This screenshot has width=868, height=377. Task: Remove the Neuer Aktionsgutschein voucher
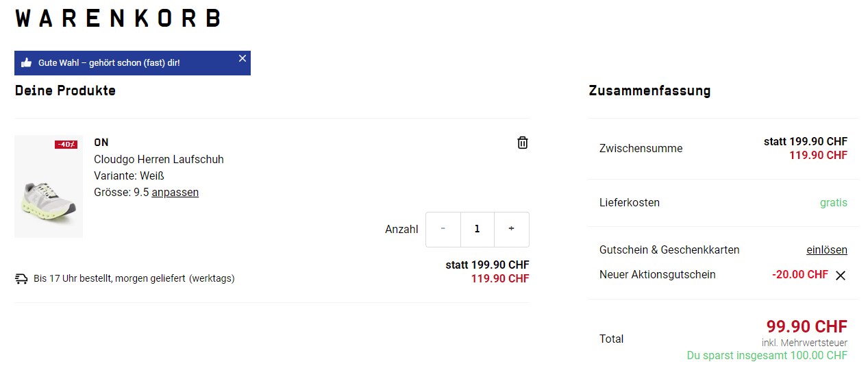[841, 276]
